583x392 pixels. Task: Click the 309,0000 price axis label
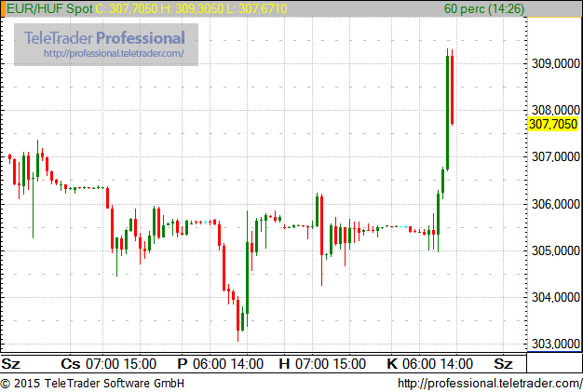tap(555, 64)
